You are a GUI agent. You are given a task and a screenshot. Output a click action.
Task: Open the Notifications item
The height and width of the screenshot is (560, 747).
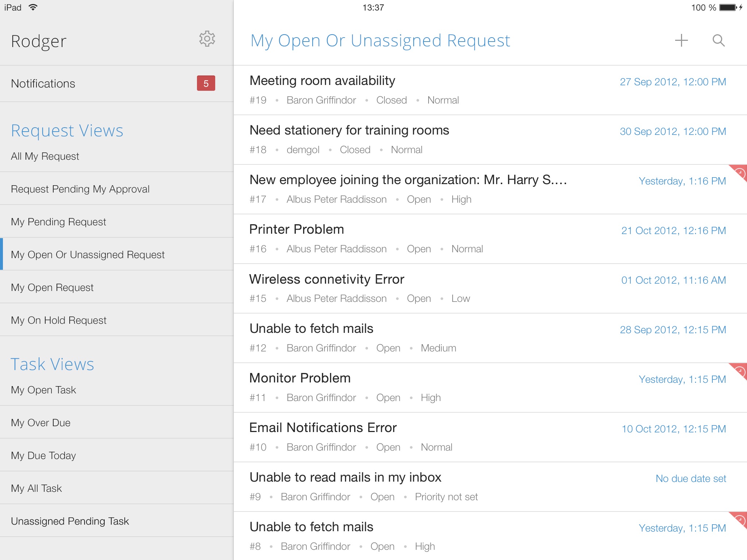[x=117, y=83]
